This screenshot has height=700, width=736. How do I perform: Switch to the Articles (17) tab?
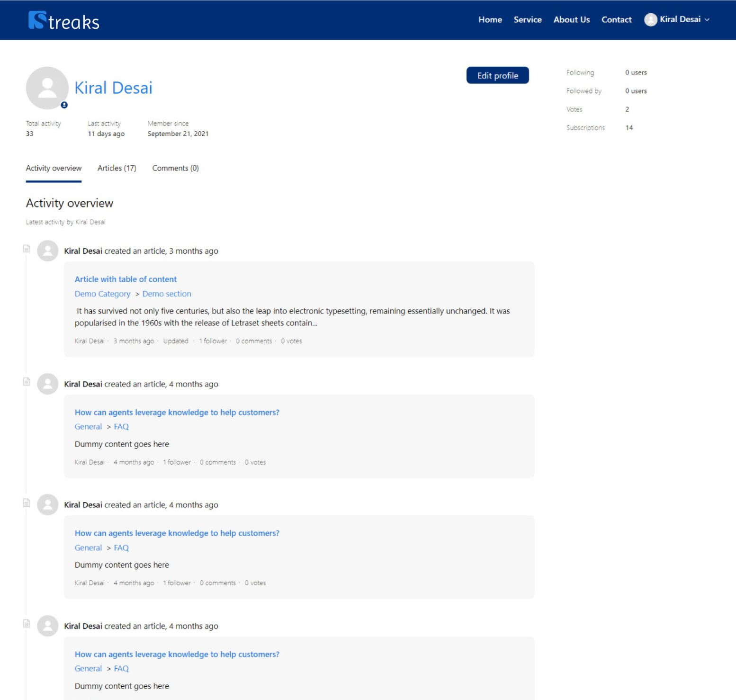(117, 168)
